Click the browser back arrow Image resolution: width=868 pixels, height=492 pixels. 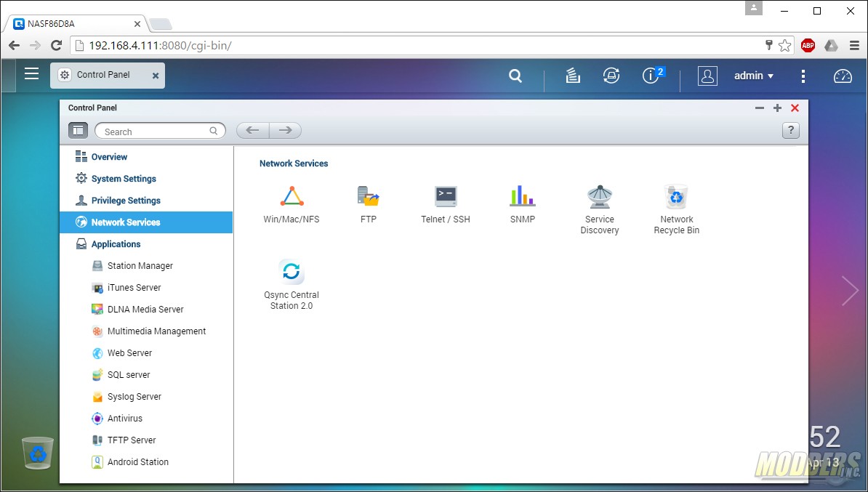pos(15,45)
